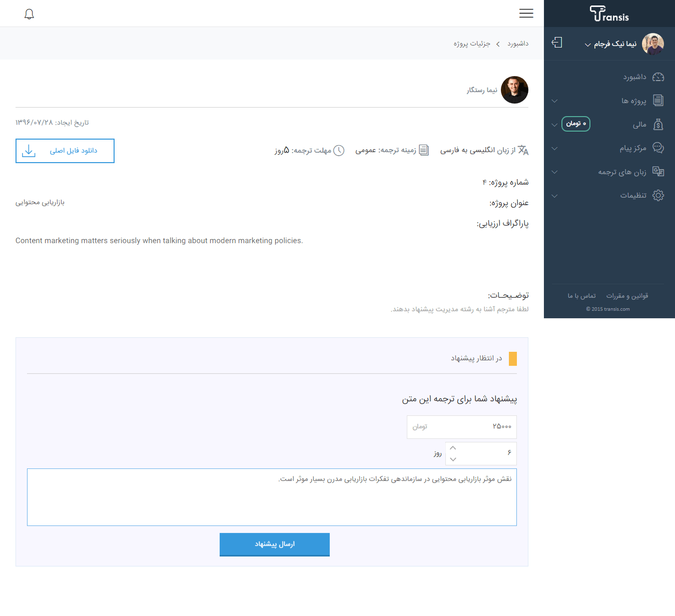
Task: Click جزئیات پروژه breadcrumb
Action: tap(472, 44)
